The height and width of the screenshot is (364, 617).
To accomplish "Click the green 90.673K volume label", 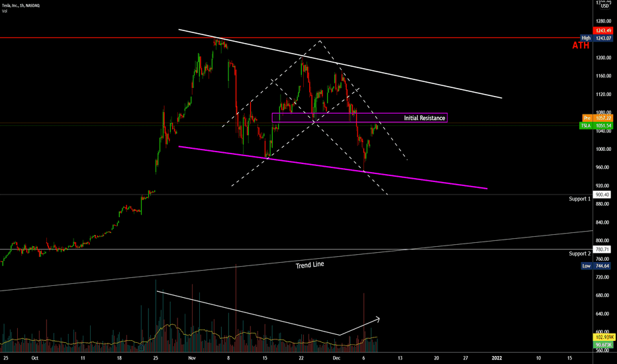I will (604, 345).
